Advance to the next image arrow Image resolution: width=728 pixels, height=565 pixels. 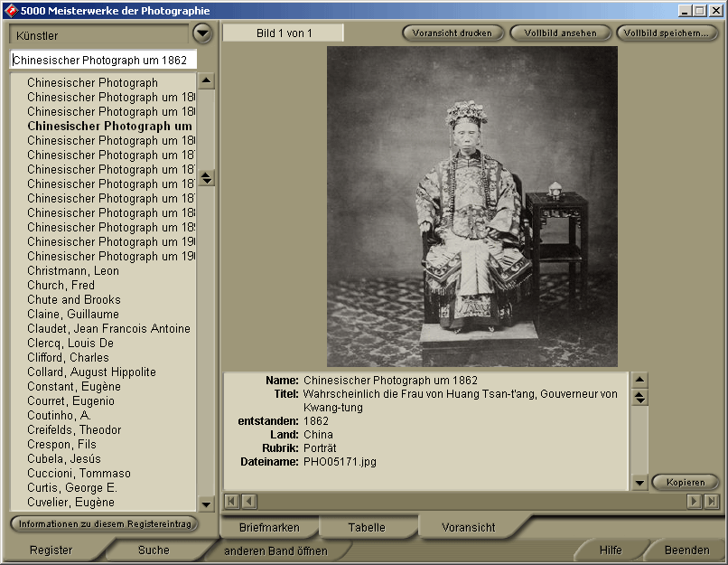coord(695,501)
